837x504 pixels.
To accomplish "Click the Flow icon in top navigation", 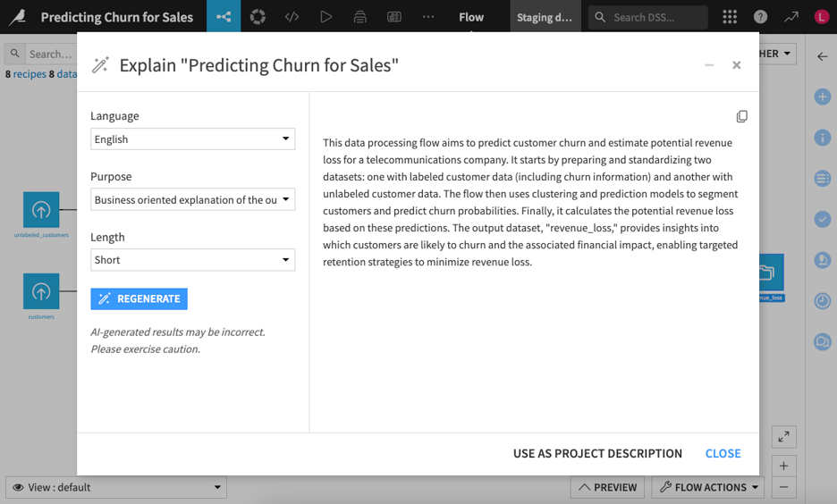I will (224, 16).
